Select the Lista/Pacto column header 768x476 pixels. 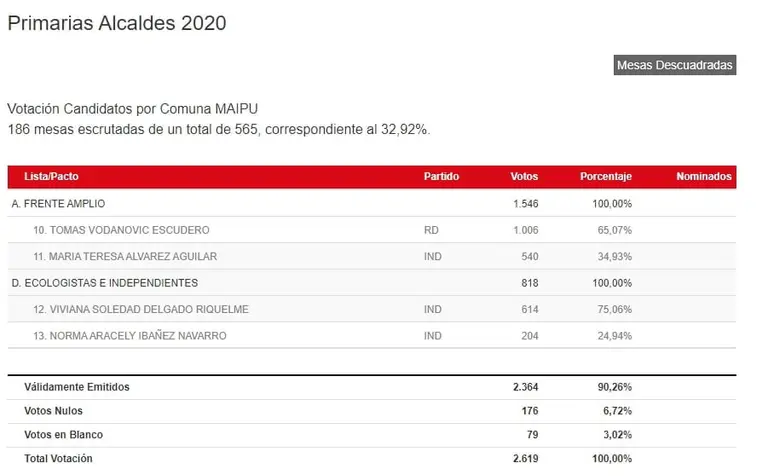pyautogui.click(x=51, y=176)
